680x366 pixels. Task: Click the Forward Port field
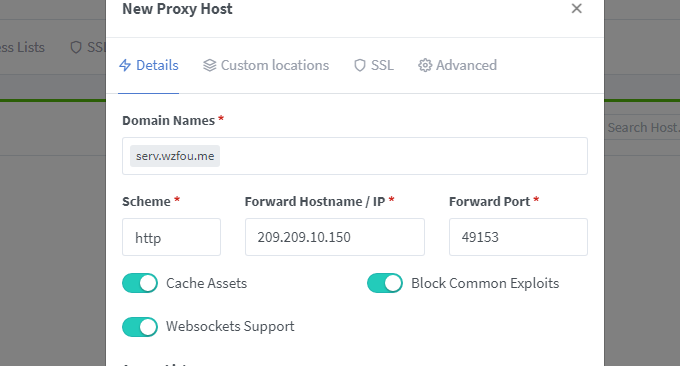(x=518, y=237)
